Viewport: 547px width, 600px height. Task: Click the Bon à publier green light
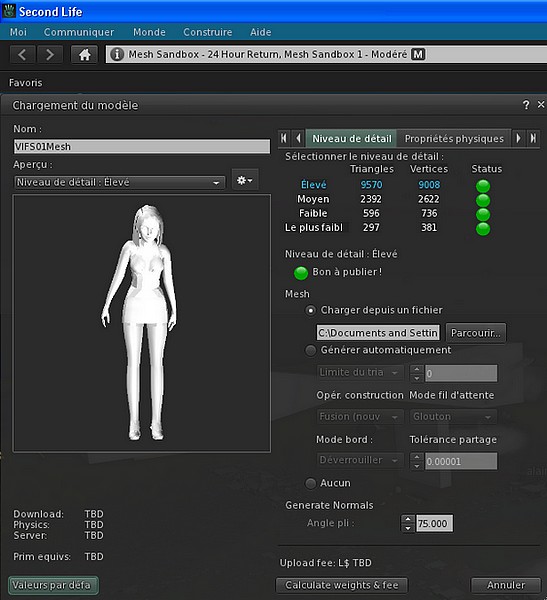click(301, 273)
